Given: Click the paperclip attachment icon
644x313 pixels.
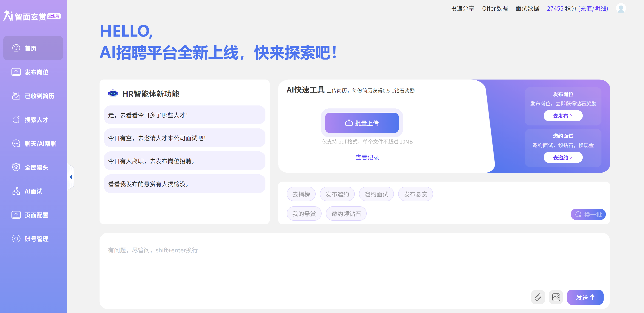Looking at the screenshot, I should [538, 297].
